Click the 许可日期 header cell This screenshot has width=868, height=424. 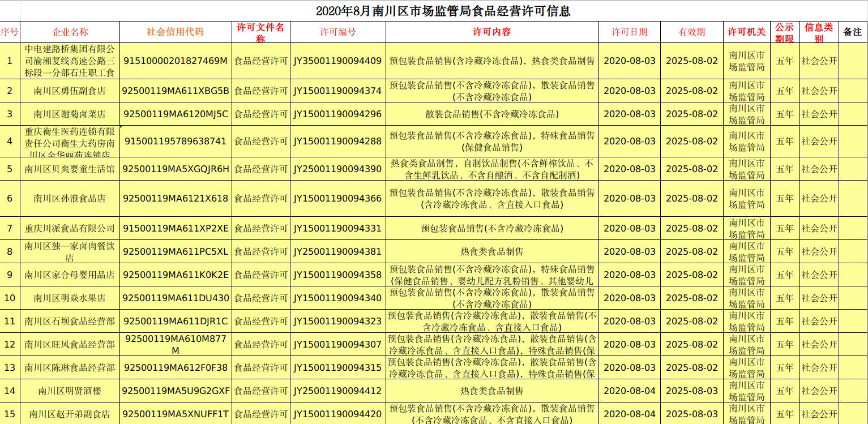coord(629,32)
